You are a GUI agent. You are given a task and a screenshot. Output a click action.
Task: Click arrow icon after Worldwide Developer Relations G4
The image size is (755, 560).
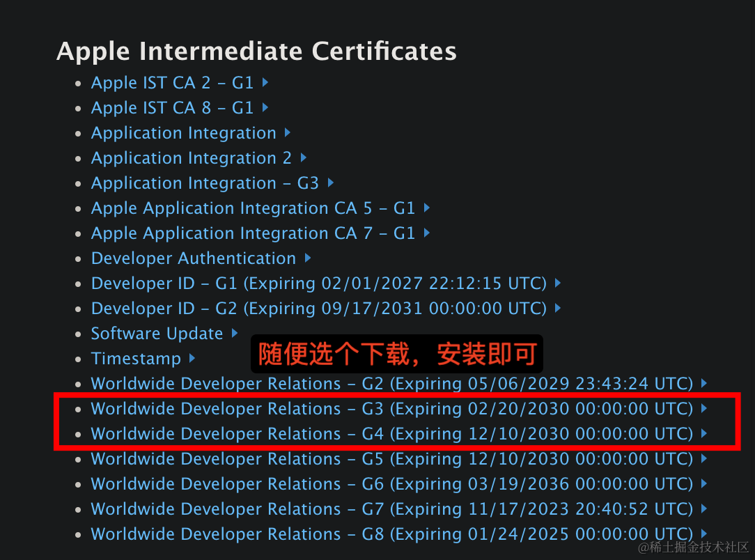tap(704, 433)
